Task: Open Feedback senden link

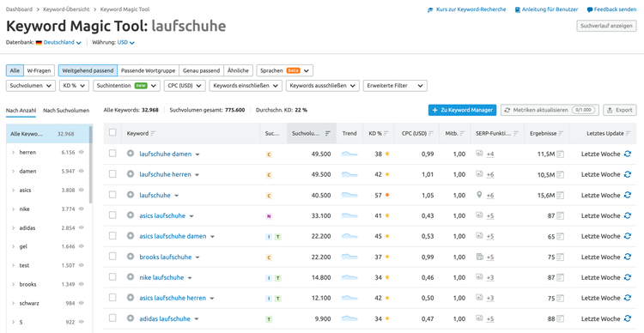Action: 611,9
